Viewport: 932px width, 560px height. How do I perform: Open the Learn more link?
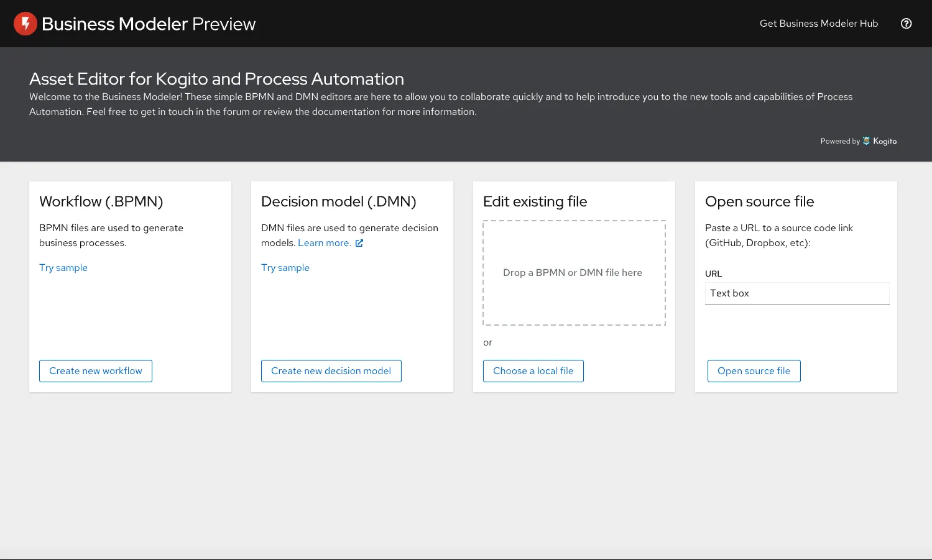[325, 243]
